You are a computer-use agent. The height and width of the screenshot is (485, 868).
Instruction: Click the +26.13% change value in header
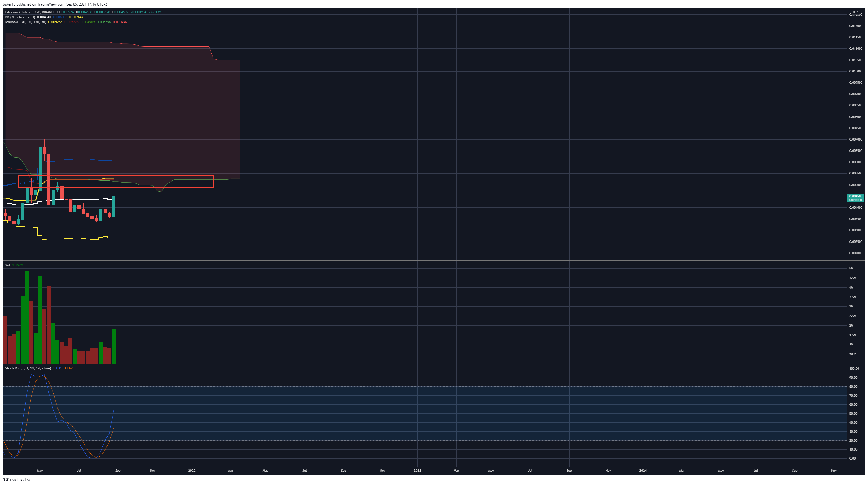[155, 12]
